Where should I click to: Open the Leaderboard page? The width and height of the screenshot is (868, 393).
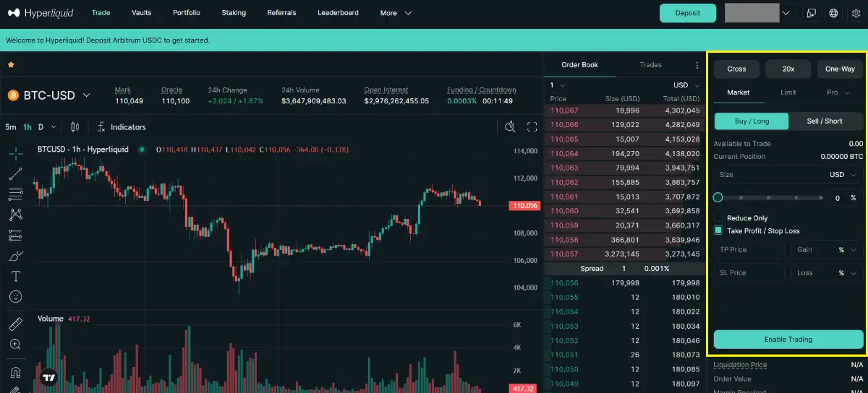(338, 13)
